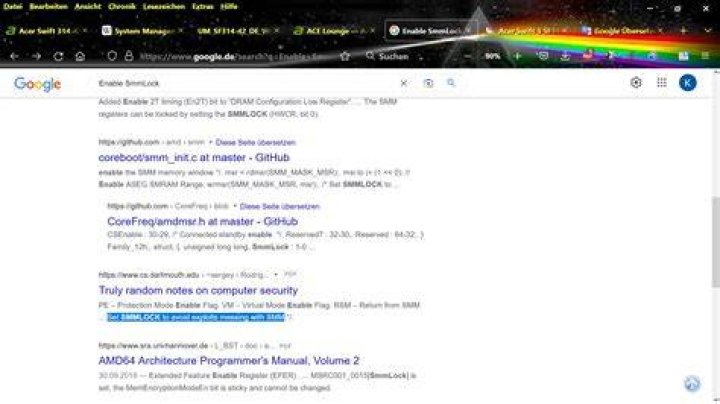Open the downloads panel
720x404 pixels.
(565, 56)
